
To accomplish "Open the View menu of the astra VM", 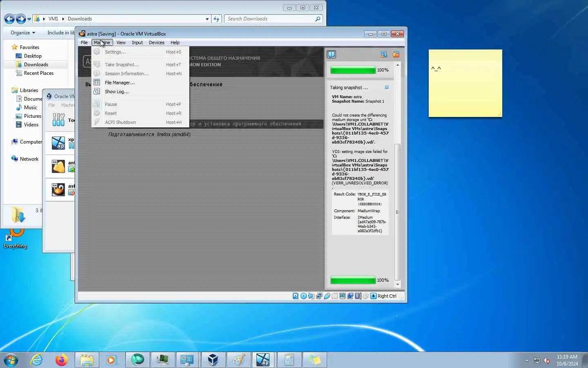I will click(121, 43).
